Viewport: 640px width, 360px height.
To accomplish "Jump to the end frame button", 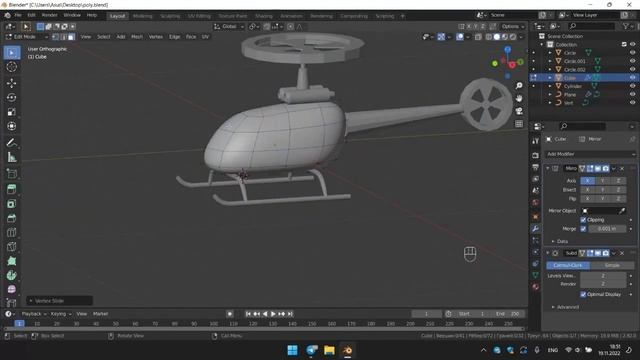I will click(290, 314).
